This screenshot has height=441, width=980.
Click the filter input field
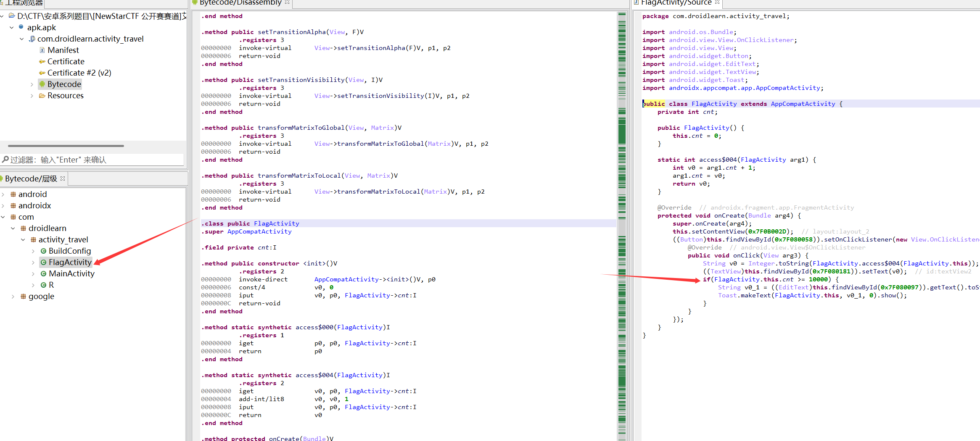click(92, 160)
